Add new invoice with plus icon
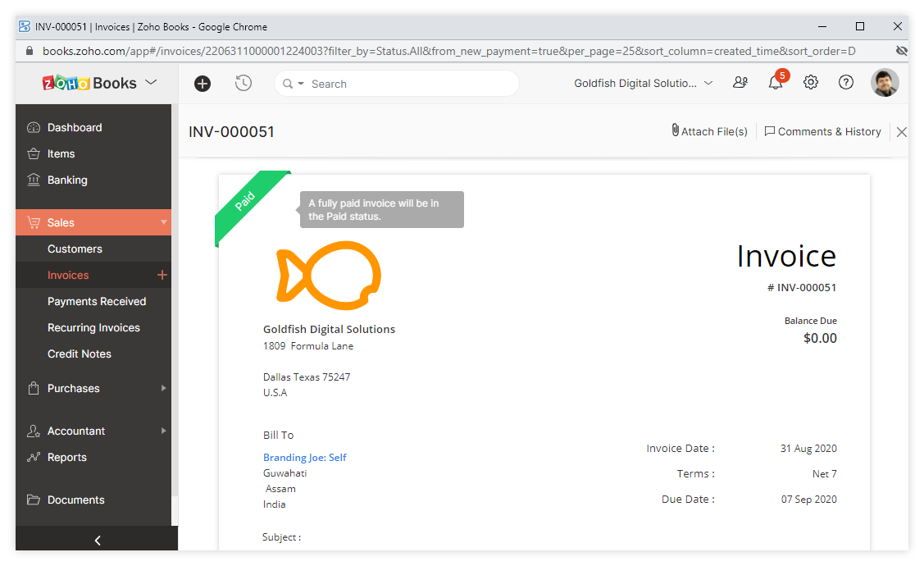This screenshot has height=566, width=924. click(x=162, y=275)
